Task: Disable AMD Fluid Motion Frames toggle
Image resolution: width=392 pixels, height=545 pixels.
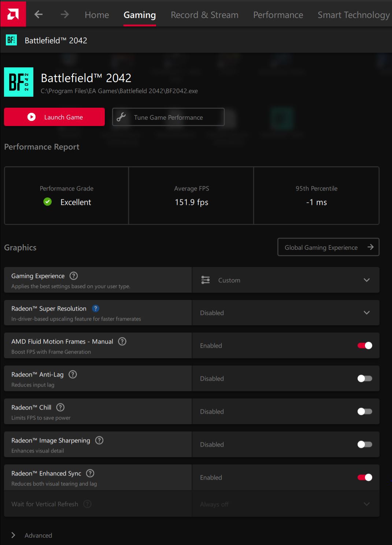Action: pyautogui.click(x=365, y=345)
